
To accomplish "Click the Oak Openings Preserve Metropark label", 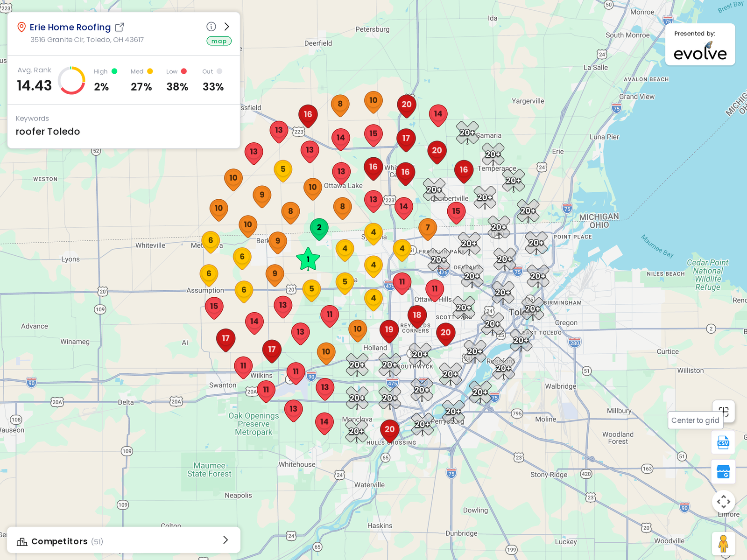I will click(254, 424).
